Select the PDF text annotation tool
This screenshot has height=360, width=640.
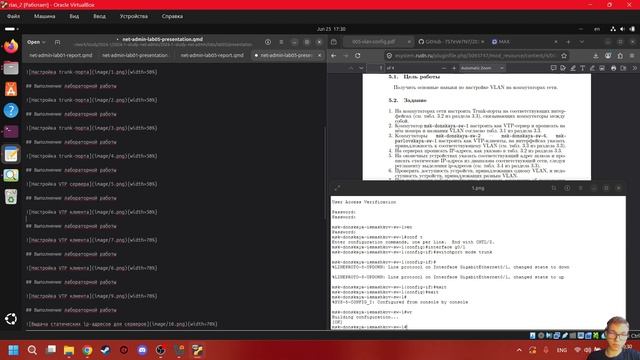582,68
